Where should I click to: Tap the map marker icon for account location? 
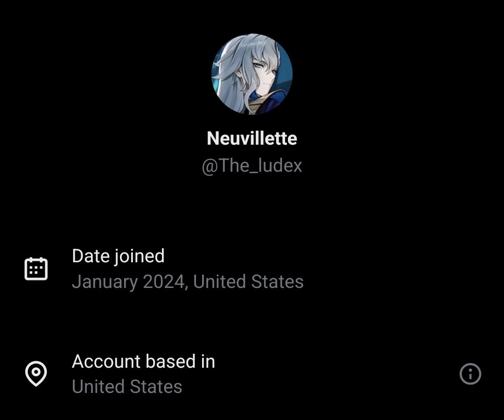(36, 374)
